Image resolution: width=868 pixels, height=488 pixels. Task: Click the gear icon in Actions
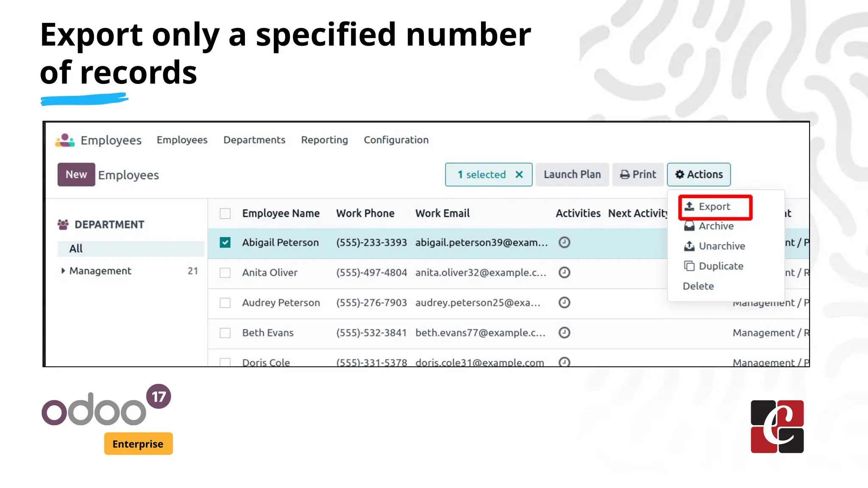point(680,175)
